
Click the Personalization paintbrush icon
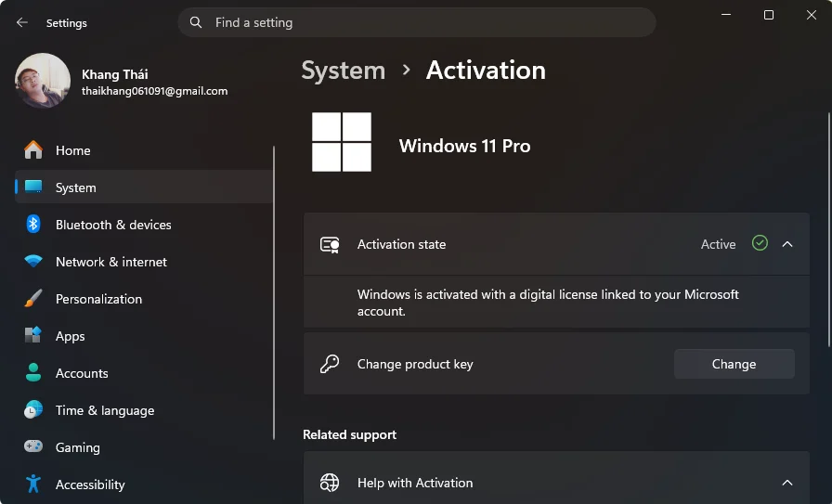(32, 298)
